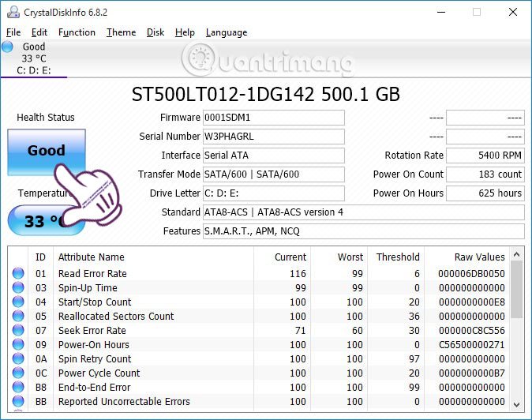Open the Edit menu
The image size is (532, 420).
39,32
